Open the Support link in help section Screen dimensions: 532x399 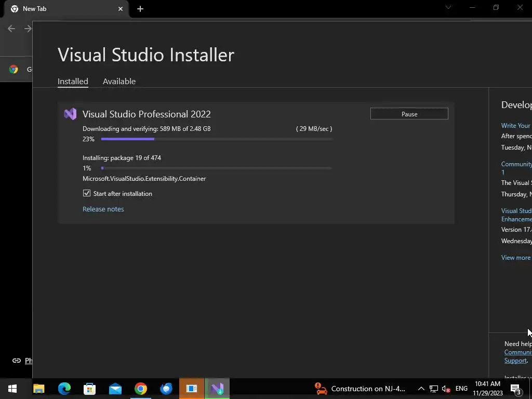515,361
